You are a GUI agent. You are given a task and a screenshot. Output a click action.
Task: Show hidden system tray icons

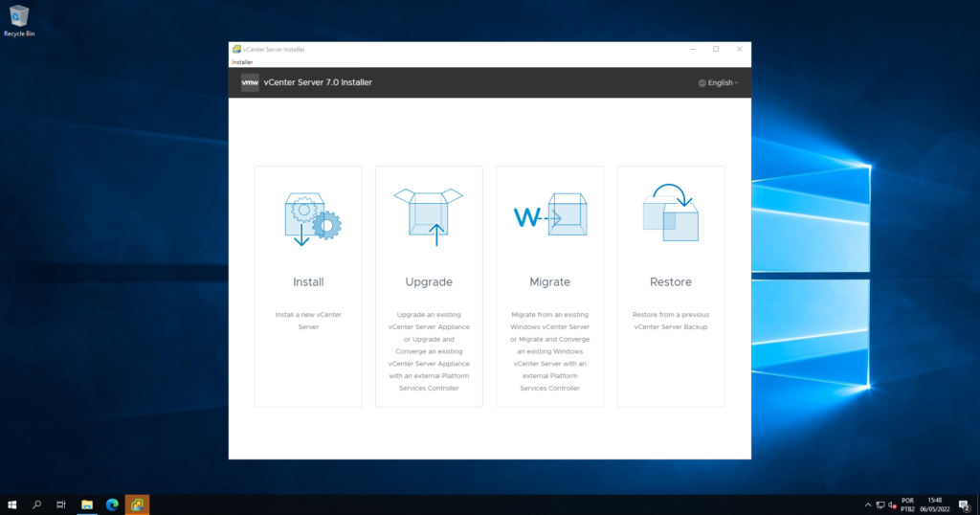[867, 505]
